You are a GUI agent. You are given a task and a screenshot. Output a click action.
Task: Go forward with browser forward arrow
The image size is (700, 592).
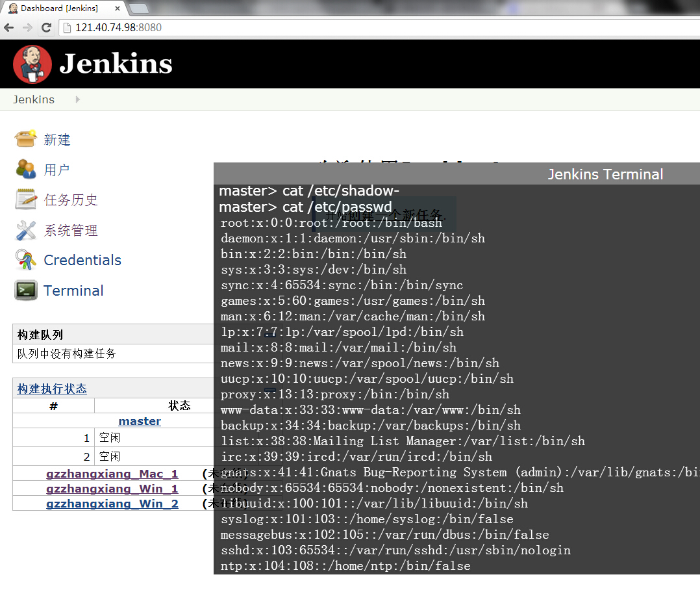coord(27,28)
